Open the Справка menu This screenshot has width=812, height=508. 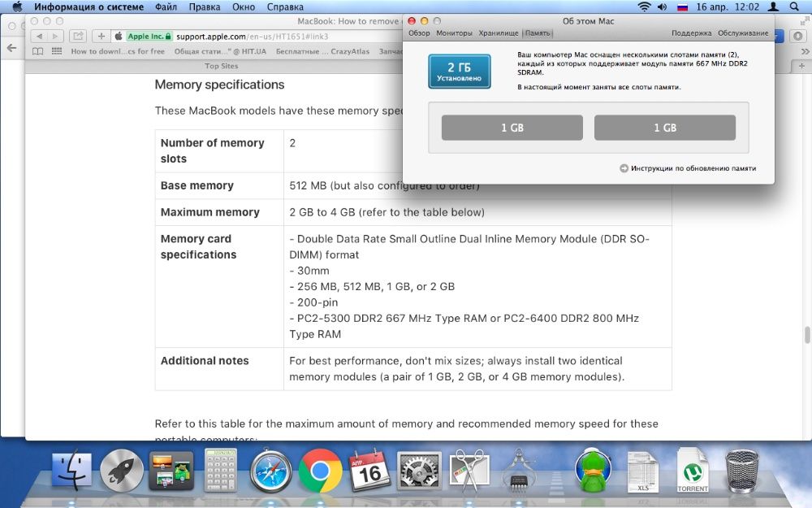tap(285, 7)
